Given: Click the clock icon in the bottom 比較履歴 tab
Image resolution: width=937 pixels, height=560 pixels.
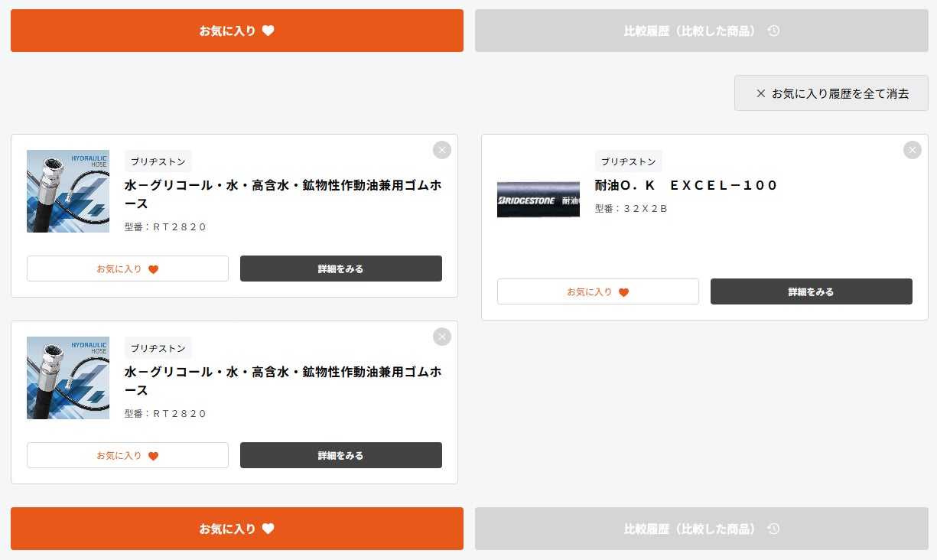Looking at the screenshot, I should coord(773,529).
